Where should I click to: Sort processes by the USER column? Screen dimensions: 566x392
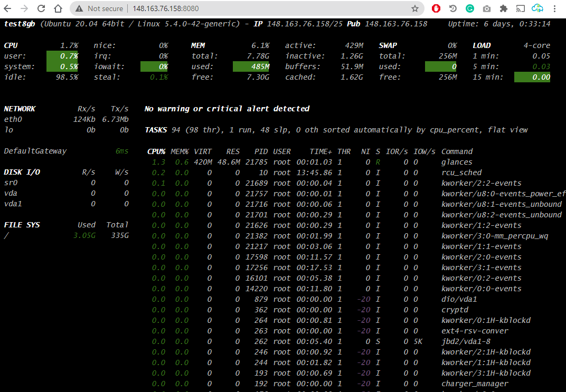pos(281,151)
